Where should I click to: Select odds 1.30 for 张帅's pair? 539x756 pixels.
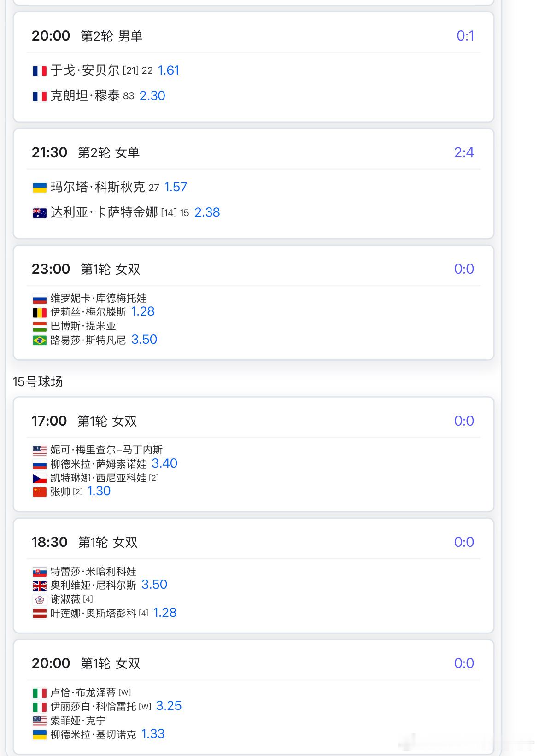tap(99, 491)
